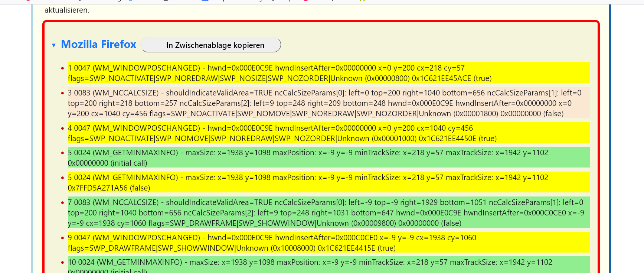Viewport: 644px width, 273px height.
Task: Select log entry "4 0047 (WM_WINDOWPOSCHANGED)"
Action: pyautogui.click(x=328, y=133)
